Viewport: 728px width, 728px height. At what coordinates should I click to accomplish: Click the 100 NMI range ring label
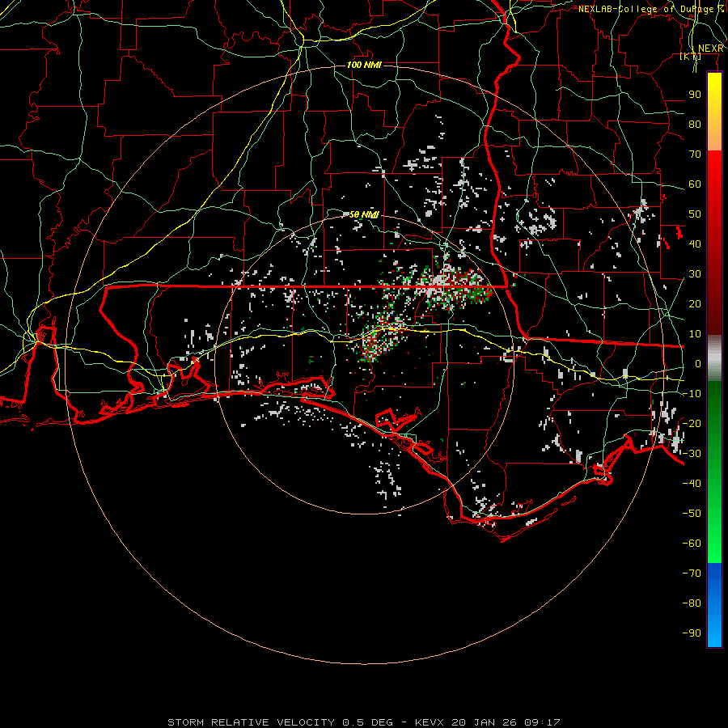coord(365,65)
